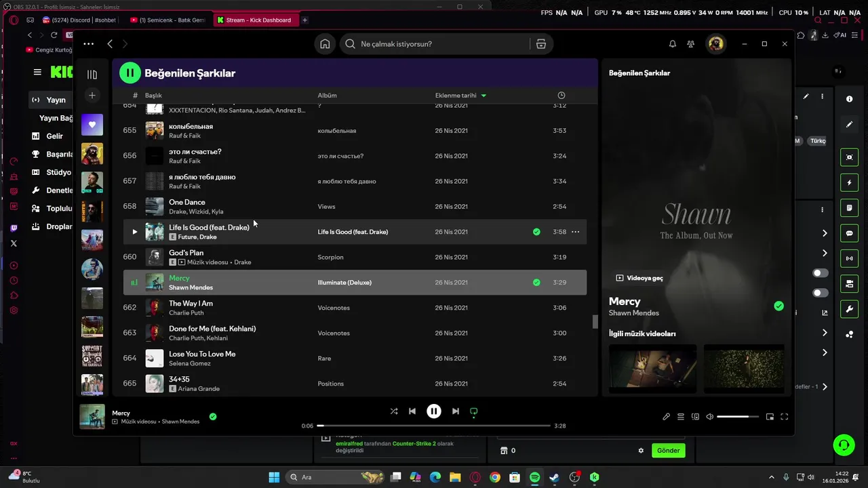Sort songs by the Başlık column

(153, 96)
